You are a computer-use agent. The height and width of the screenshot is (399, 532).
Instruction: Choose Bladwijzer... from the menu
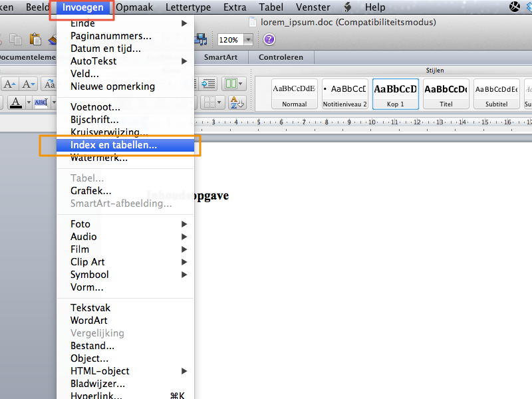tap(125, 384)
